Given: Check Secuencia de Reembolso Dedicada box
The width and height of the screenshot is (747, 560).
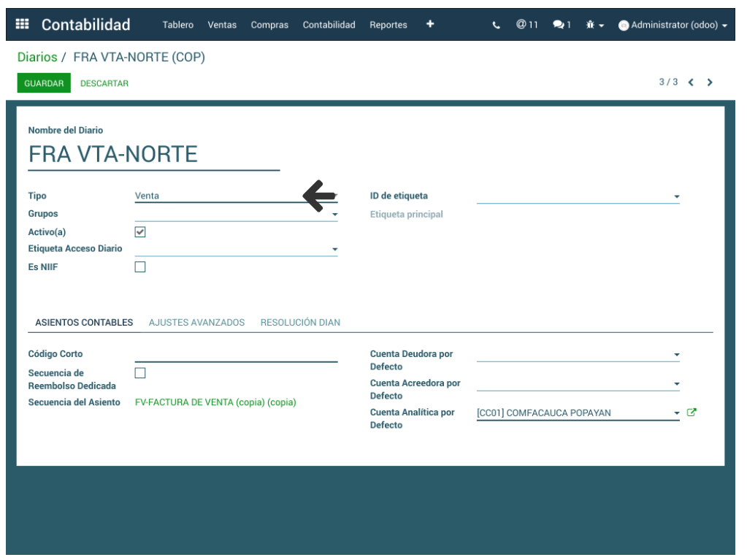Looking at the screenshot, I should click(x=140, y=373).
